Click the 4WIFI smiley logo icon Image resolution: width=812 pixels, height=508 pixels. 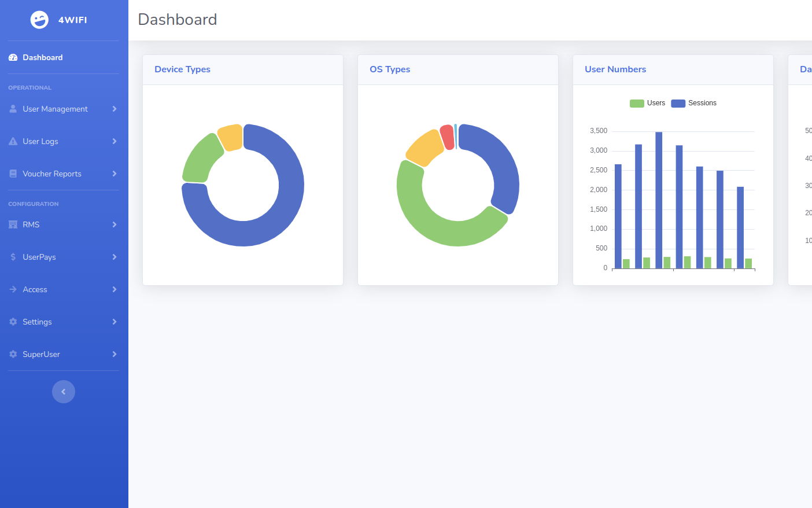point(39,20)
